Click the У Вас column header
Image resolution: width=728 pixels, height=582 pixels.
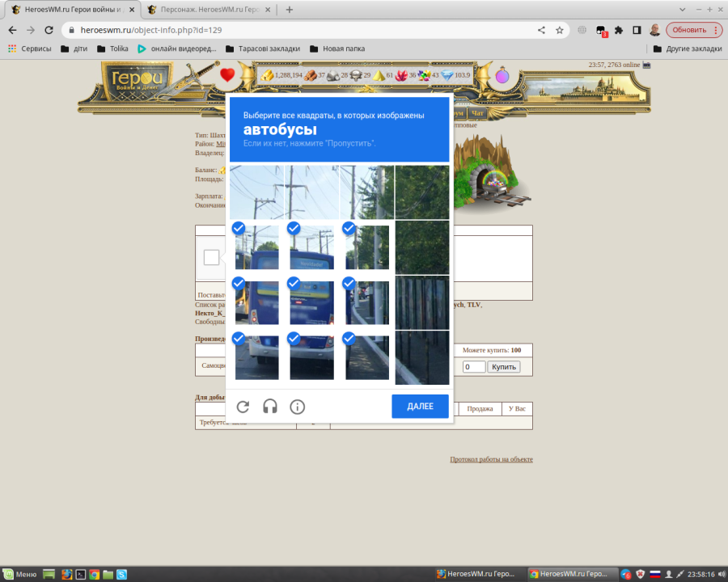(517, 408)
